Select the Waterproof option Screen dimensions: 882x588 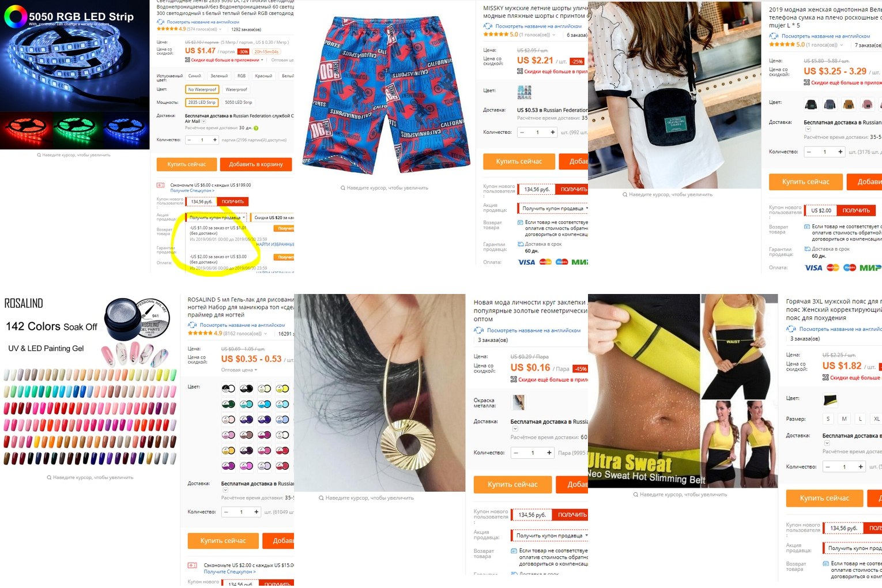(236, 89)
